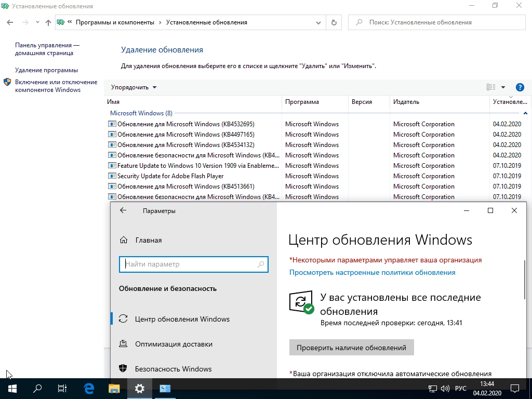Open recent locations dropdown next to forward arrow

tap(37, 22)
